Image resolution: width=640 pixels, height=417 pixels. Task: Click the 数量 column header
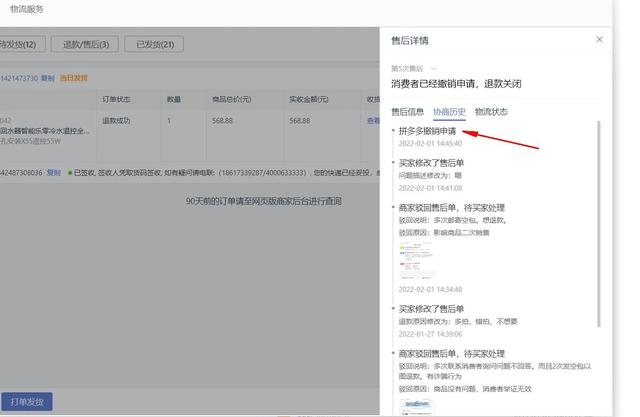tap(173, 99)
